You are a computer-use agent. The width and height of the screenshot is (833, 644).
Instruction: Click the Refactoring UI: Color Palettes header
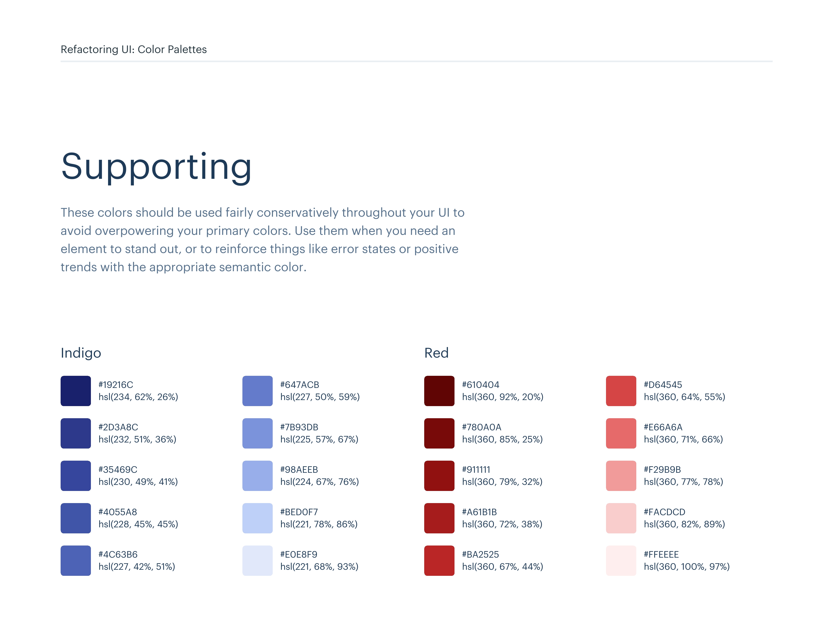click(x=134, y=49)
